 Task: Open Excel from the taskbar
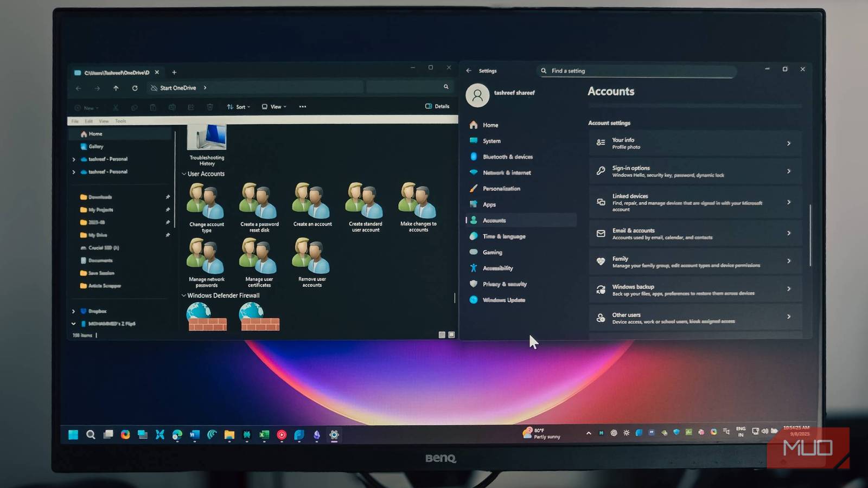(x=264, y=434)
